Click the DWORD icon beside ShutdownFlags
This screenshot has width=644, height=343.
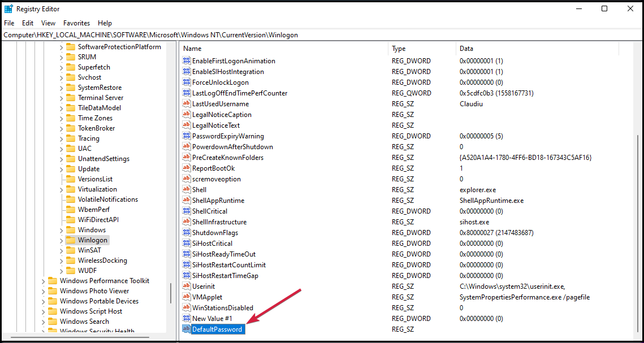187,233
